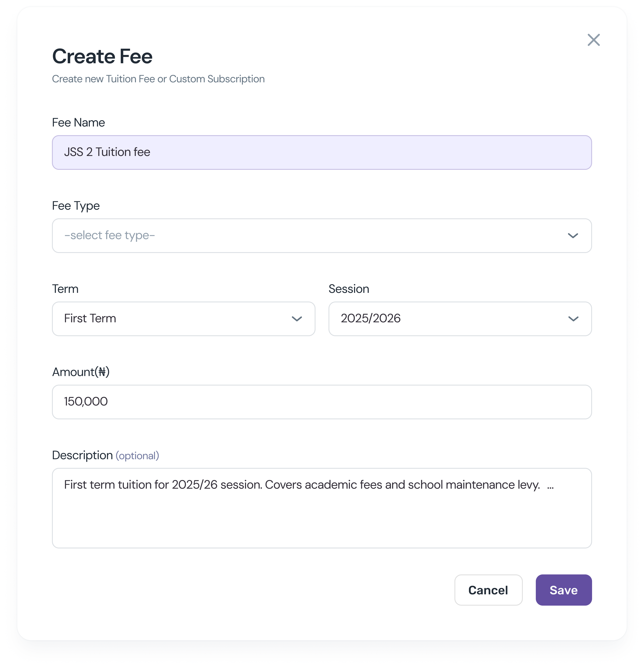644x668 pixels.
Task: Click the 'Fee Type' field label
Action: (76, 206)
